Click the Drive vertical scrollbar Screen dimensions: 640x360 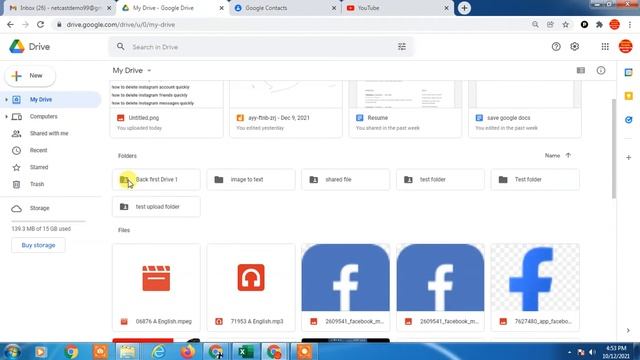point(613,149)
